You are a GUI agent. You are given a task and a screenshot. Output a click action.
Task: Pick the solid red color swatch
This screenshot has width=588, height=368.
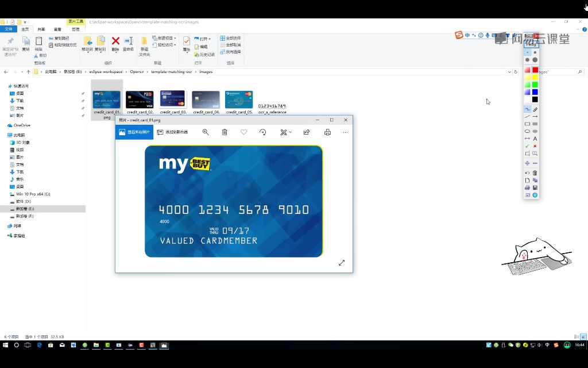tap(535, 70)
